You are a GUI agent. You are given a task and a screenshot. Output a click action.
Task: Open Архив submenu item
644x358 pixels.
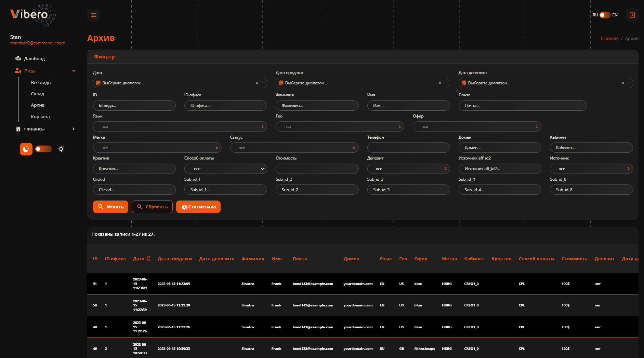[x=38, y=105]
